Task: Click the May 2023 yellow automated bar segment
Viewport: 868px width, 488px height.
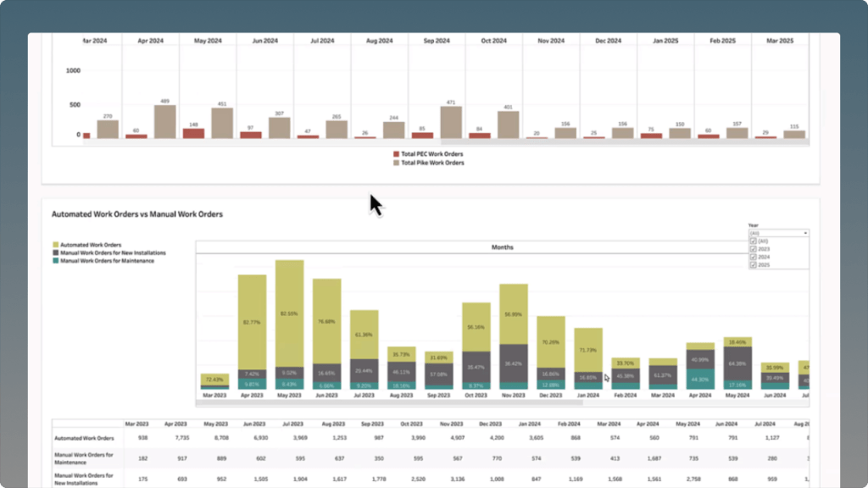Action: pyautogui.click(x=290, y=313)
